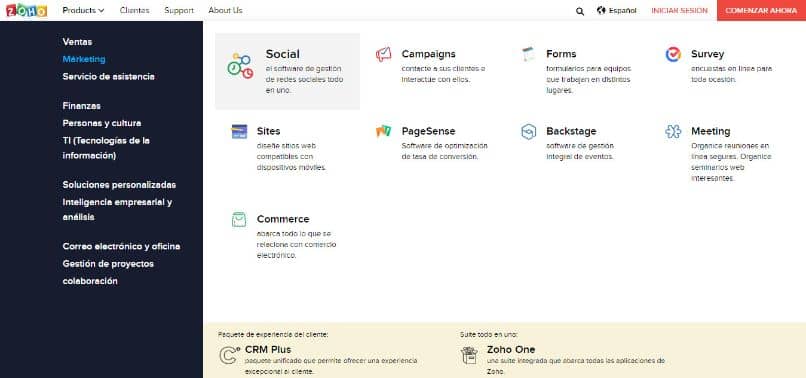Click the Zoho One suite icon
Image resolution: width=806 pixels, height=378 pixels.
tap(469, 355)
